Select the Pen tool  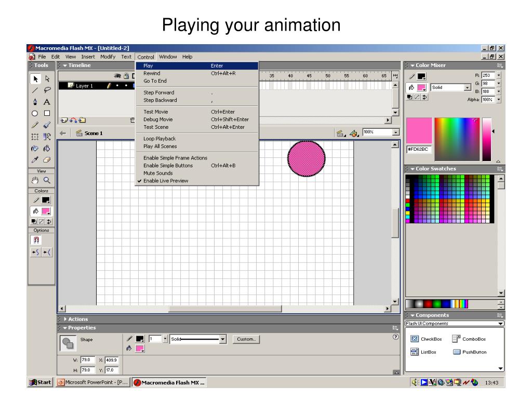(x=35, y=102)
